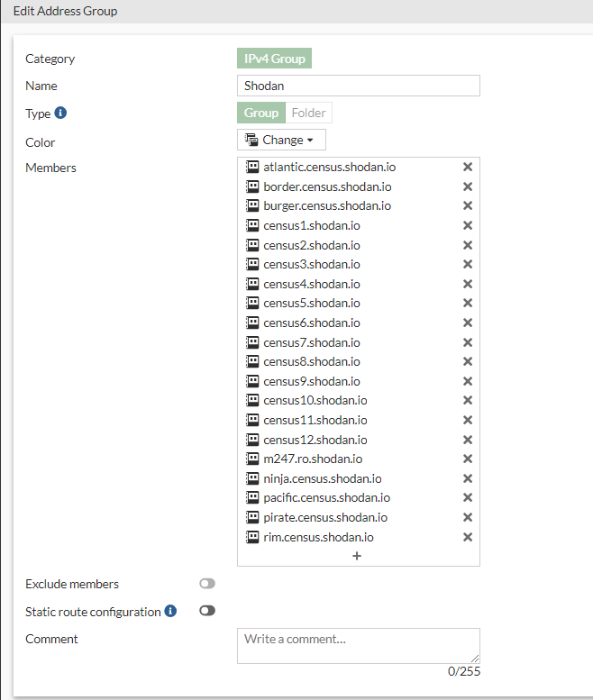Viewport: 593px width, 700px height.
Task: Remove atlantic.census.shodan.io from members
Action: pos(468,167)
